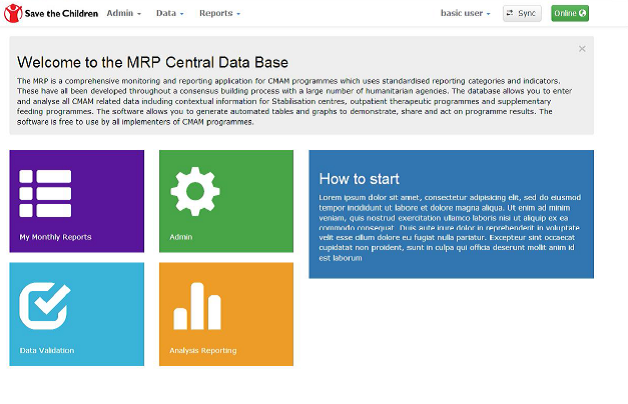Open My Monthly Reports tile label

pos(55,237)
